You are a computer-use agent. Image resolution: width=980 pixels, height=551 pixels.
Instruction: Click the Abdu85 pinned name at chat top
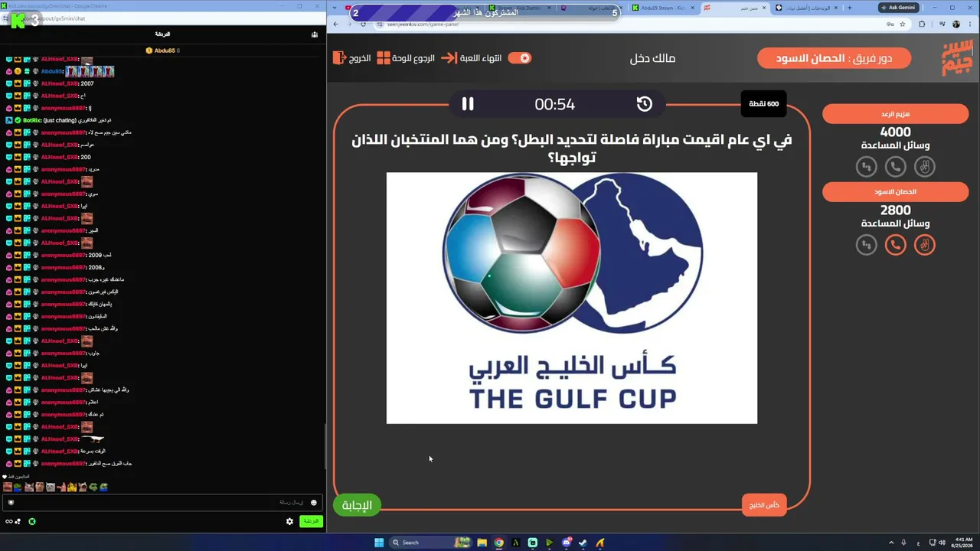click(165, 51)
